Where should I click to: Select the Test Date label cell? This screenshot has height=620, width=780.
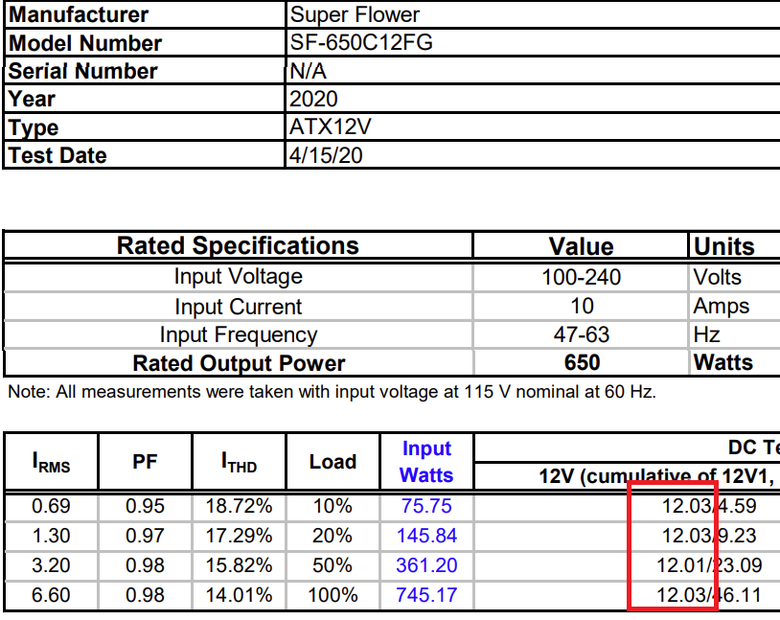tap(145, 155)
